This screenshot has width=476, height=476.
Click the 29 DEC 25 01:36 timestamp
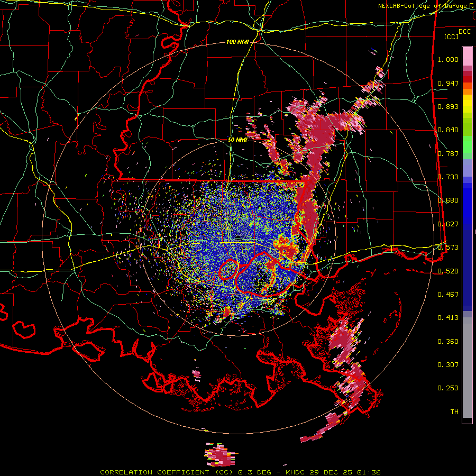(x=345, y=472)
